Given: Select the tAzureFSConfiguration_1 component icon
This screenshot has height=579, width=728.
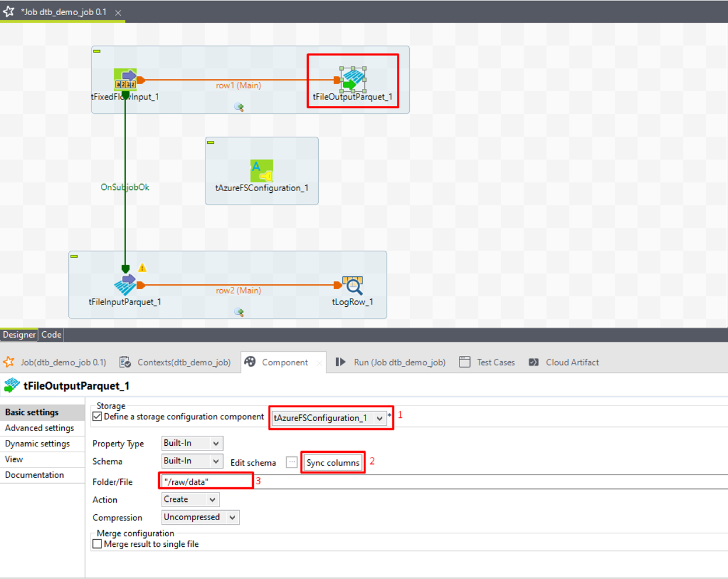Looking at the screenshot, I should [262, 171].
